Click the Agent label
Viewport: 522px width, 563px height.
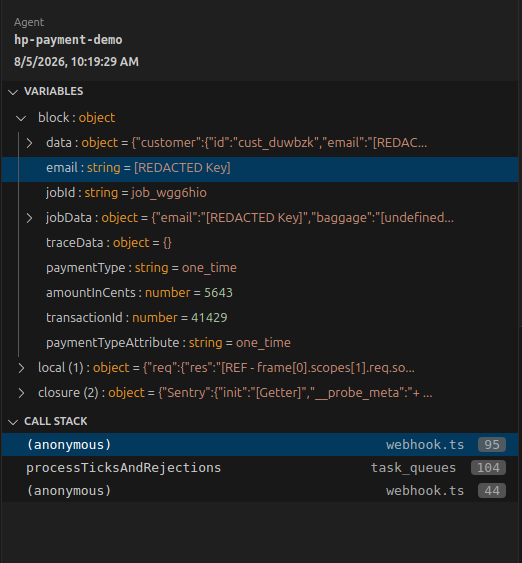point(29,22)
